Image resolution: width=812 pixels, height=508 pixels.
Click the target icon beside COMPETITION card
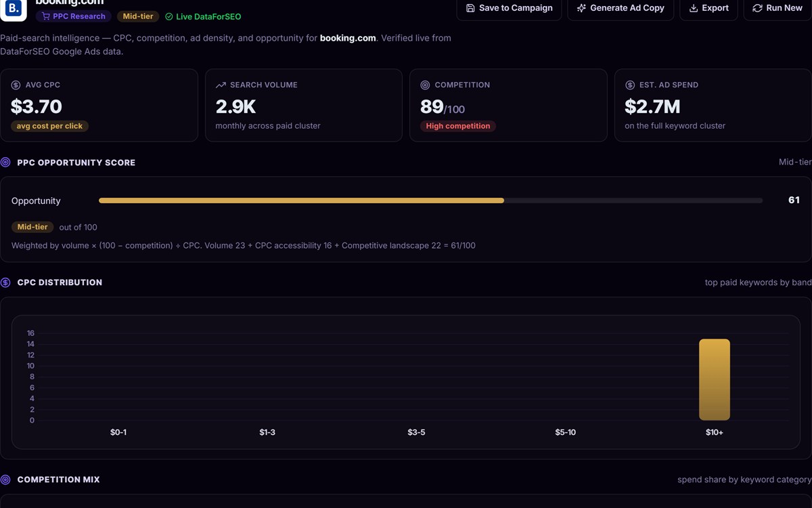coord(425,85)
